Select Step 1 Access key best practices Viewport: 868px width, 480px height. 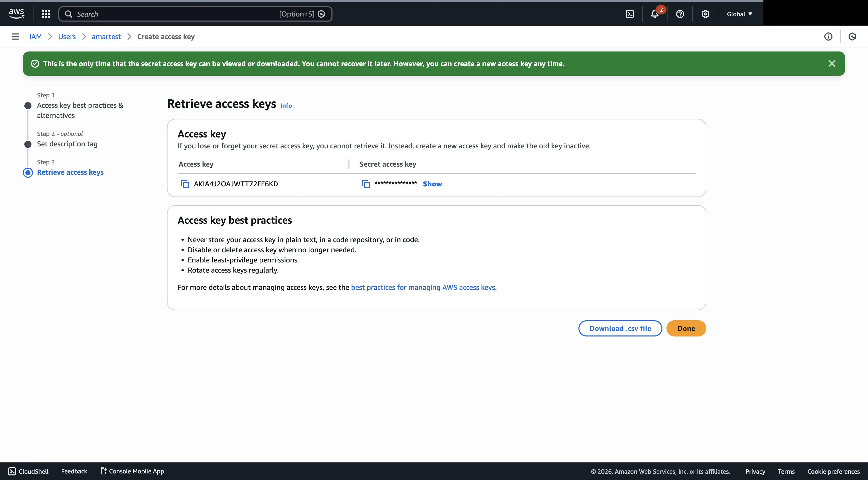(80, 110)
